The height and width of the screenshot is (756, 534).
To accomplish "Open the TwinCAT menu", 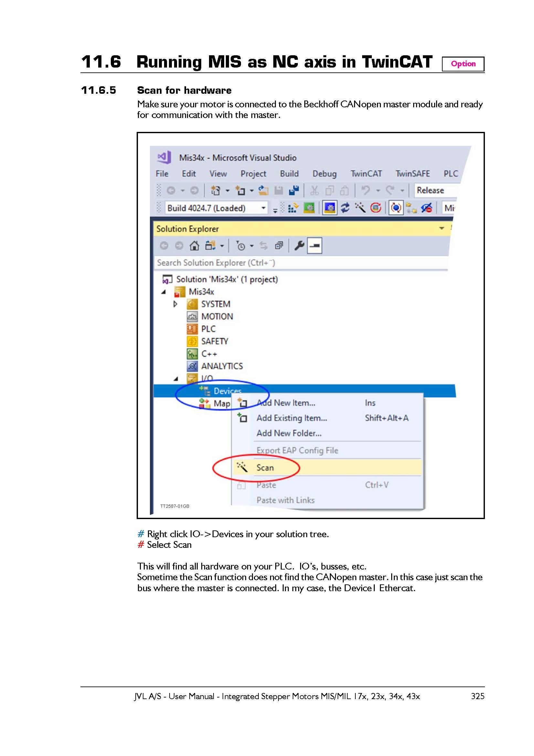I will tap(366, 174).
